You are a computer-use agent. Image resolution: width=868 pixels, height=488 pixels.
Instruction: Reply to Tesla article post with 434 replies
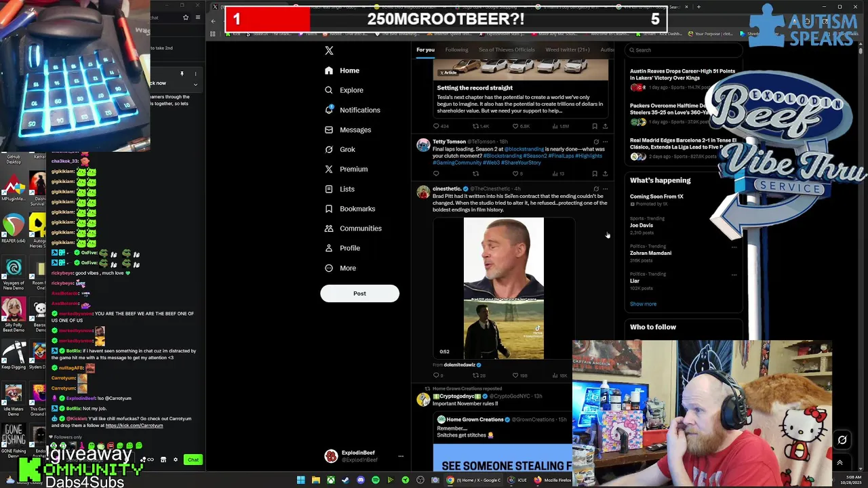point(441,126)
